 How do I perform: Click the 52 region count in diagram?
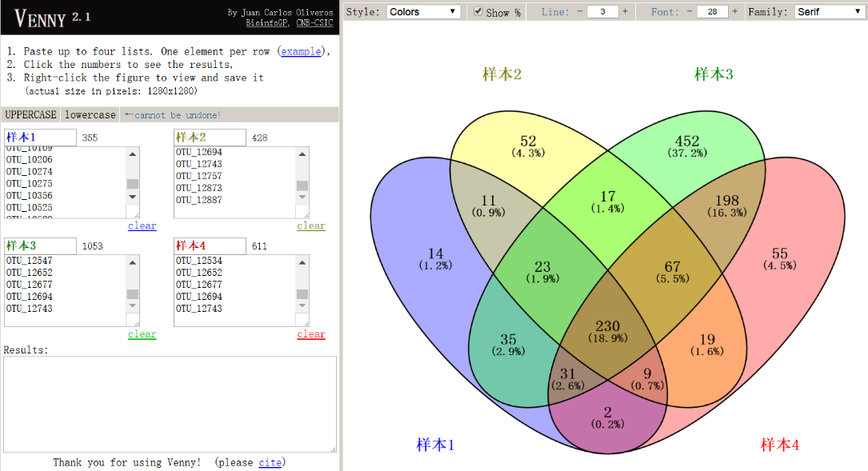click(528, 141)
